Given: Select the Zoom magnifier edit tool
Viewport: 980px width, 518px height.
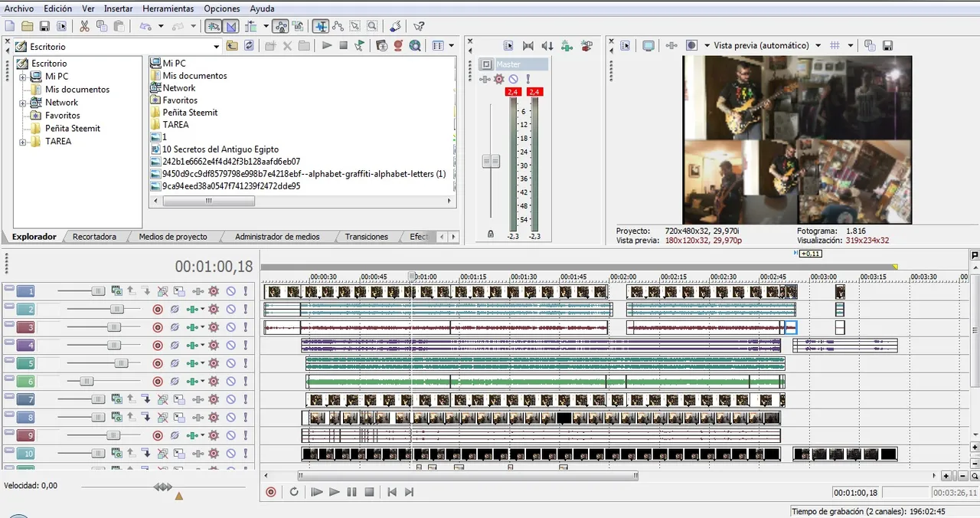Looking at the screenshot, I should (x=371, y=26).
